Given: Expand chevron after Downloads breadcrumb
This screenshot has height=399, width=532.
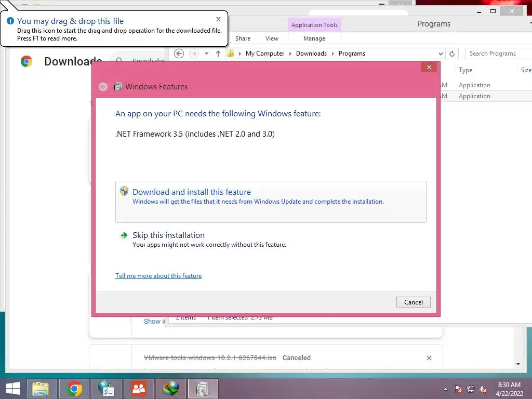Looking at the screenshot, I should 332,54.
